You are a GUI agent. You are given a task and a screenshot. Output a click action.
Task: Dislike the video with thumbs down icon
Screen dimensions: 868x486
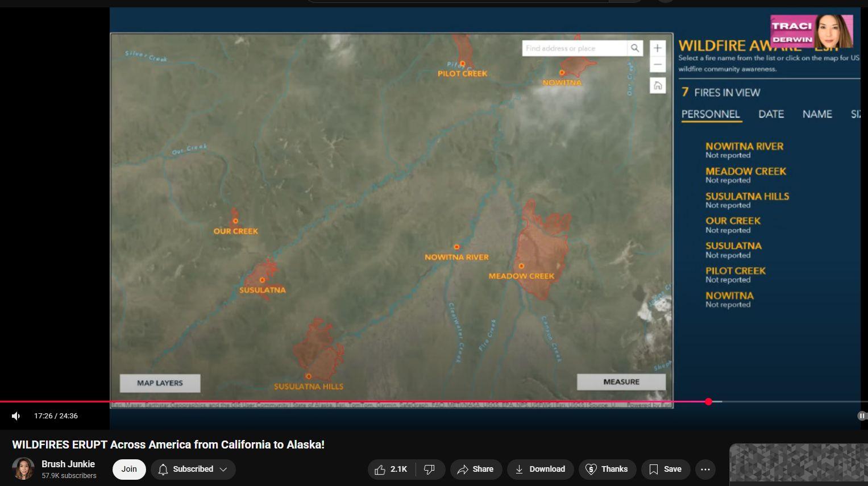430,470
